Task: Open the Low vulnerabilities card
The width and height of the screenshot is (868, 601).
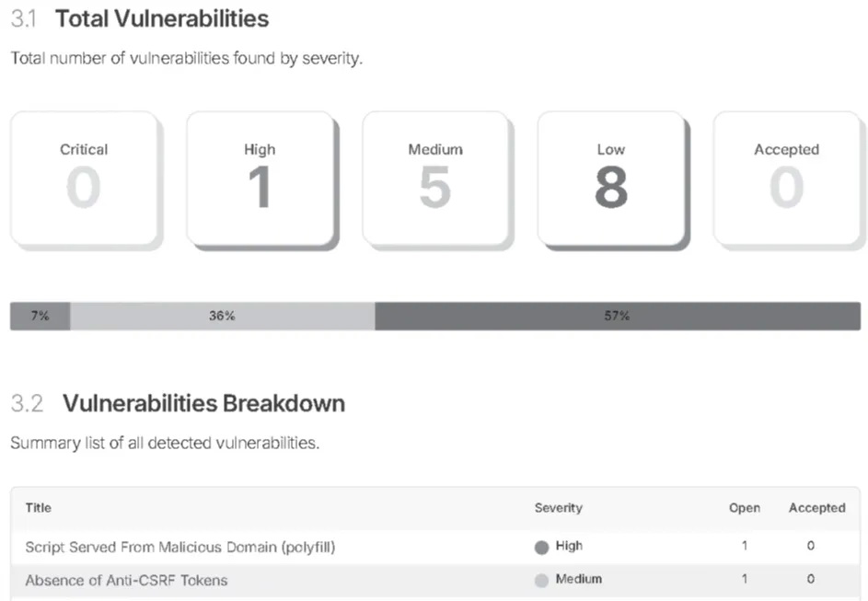Action: (x=611, y=179)
